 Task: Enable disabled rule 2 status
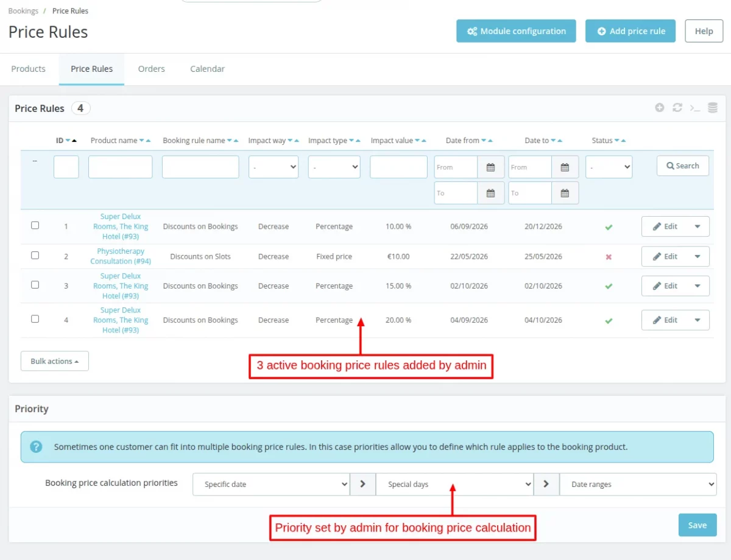point(609,257)
